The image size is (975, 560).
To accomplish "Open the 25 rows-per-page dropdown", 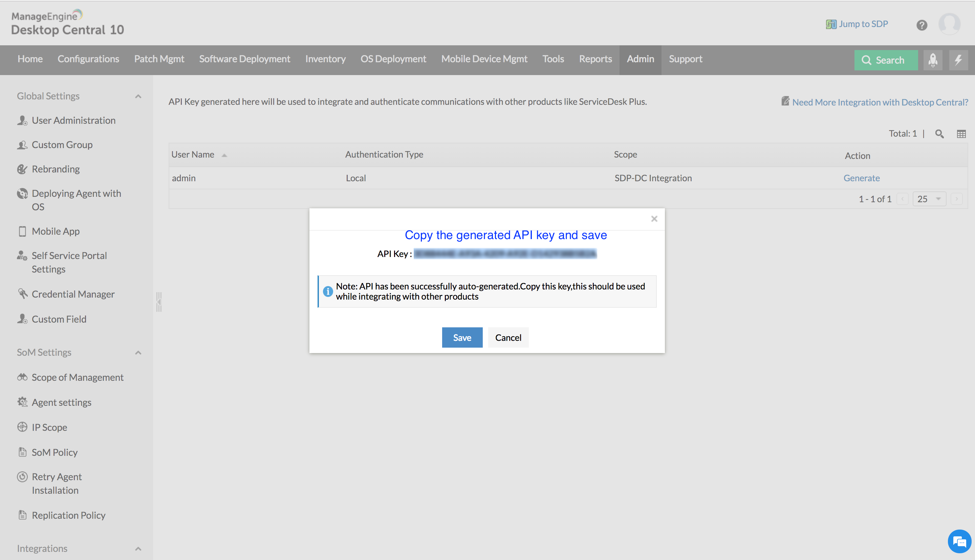I will pyautogui.click(x=929, y=199).
